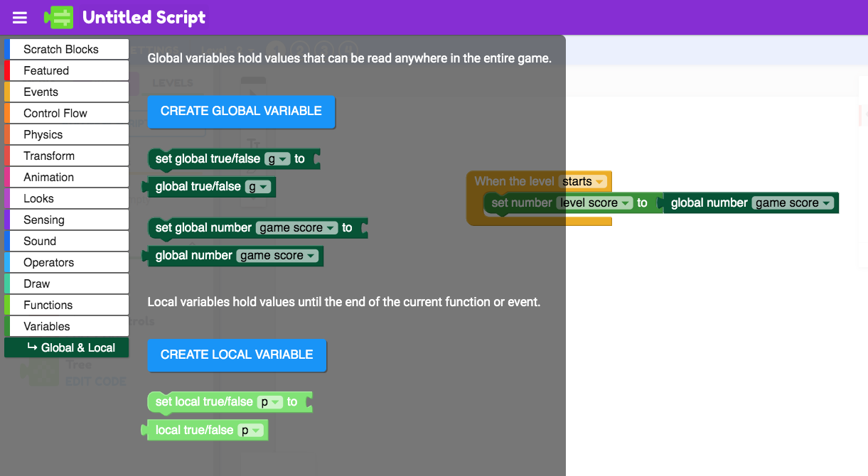Open the starts dropdown in the level event block

(x=583, y=182)
